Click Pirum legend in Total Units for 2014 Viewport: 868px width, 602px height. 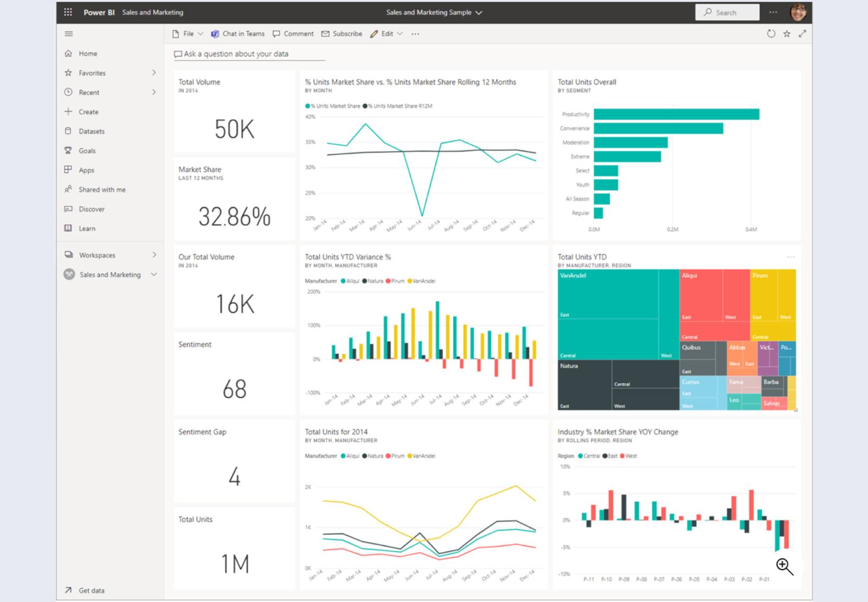tap(395, 456)
